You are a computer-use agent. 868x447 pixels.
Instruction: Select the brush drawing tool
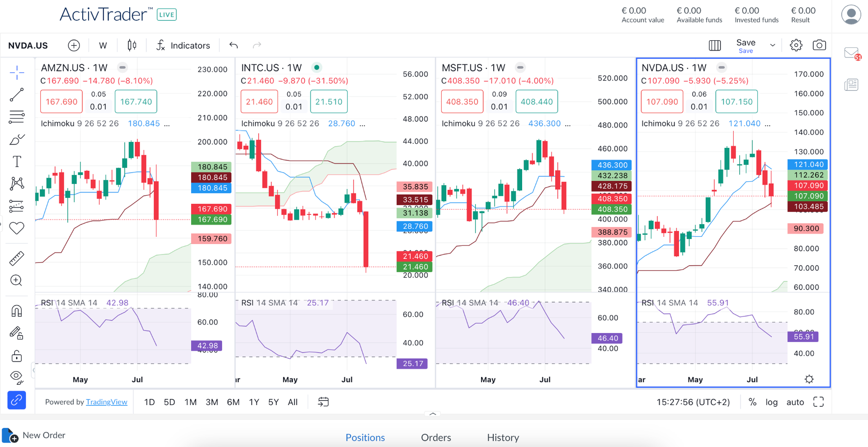coord(17,140)
